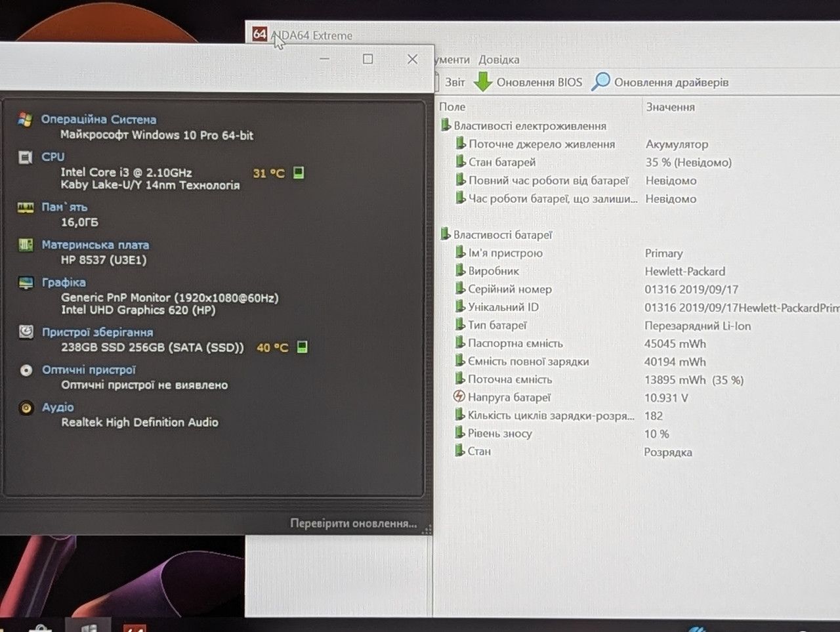Click the disc icon beside Оптичні пристрої

point(26,370)
